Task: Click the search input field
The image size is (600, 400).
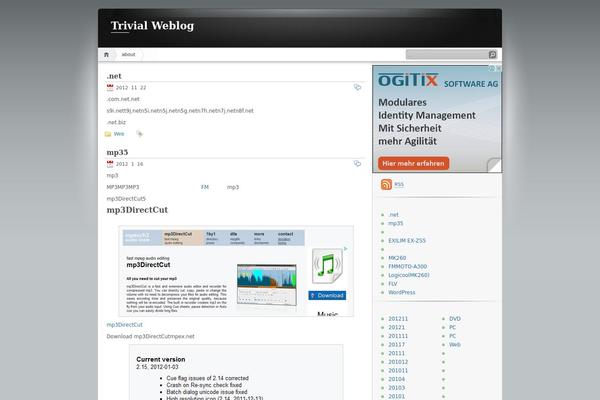Action: [x=447, y=55]
